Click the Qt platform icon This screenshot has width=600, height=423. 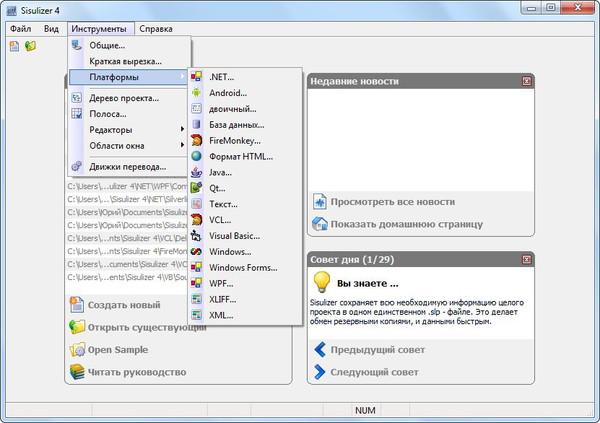[196, 188]
